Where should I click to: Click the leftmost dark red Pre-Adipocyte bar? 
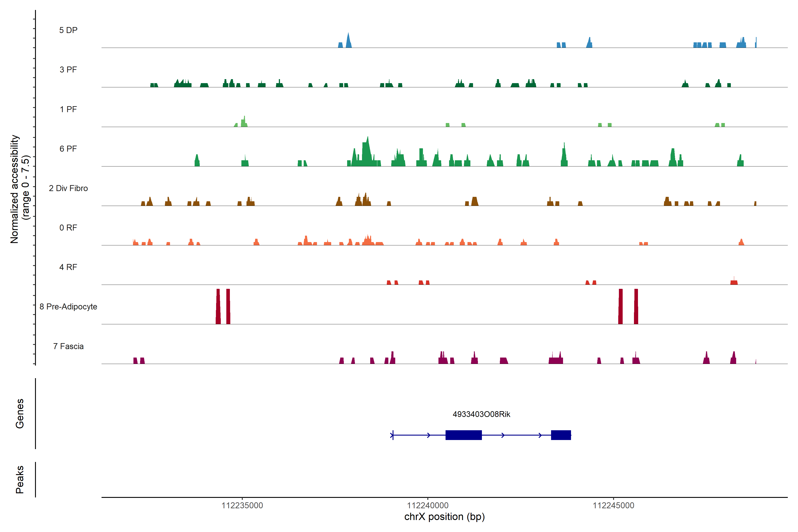click(x=218, y=306)
